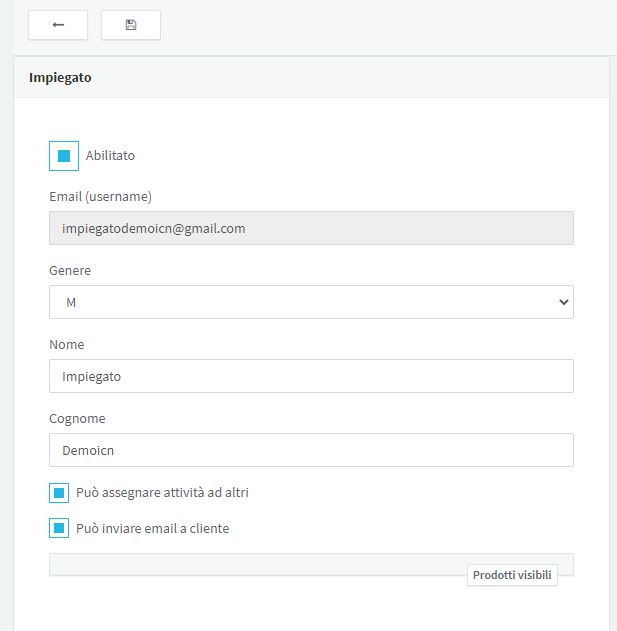
Task: Click the Cognome field label
Action: pyautogui.click(x=77, y=419)
